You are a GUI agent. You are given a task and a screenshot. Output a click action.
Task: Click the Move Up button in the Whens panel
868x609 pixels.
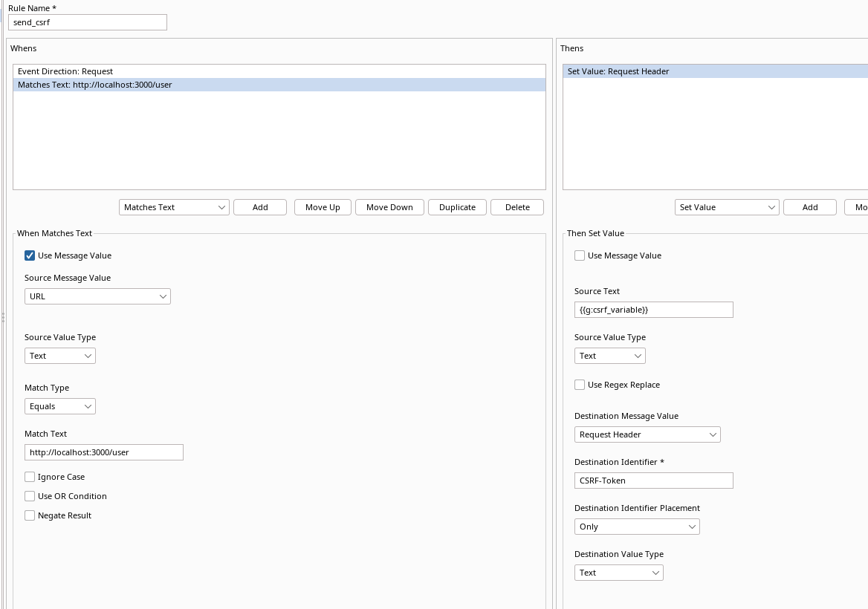tap(322, 207)
